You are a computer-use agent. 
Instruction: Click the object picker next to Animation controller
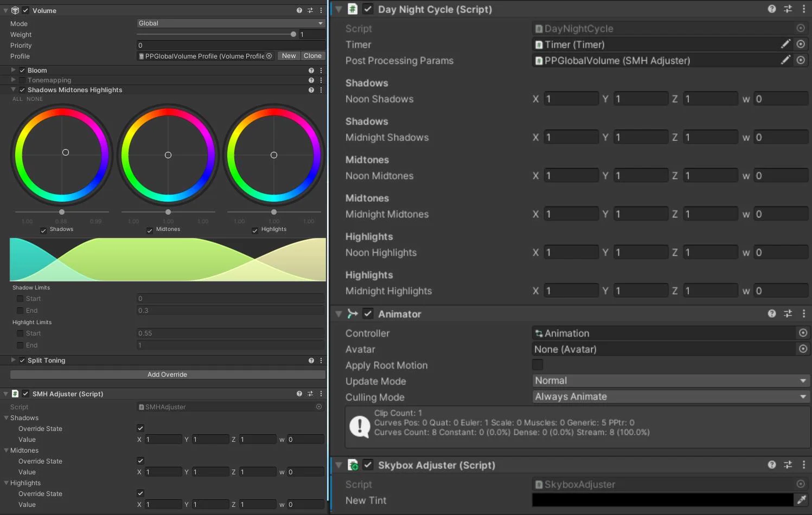tap(803, 333)
